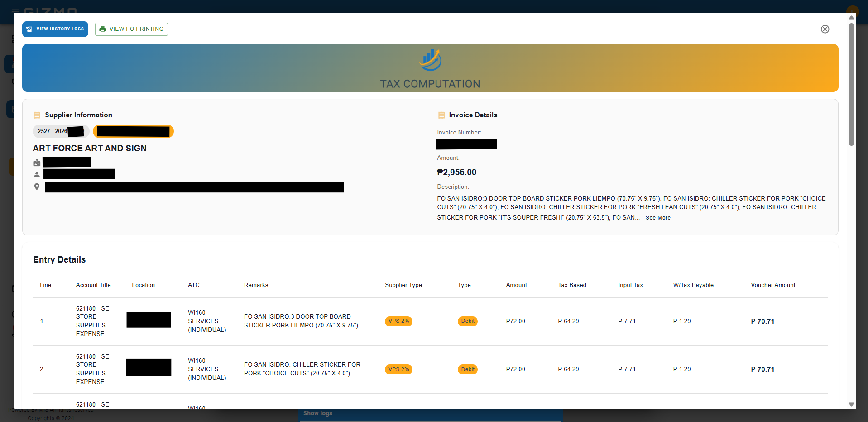Click the ₱2,956.00 invoice amount
The image size is (868, 422).
tap(456, 173)
